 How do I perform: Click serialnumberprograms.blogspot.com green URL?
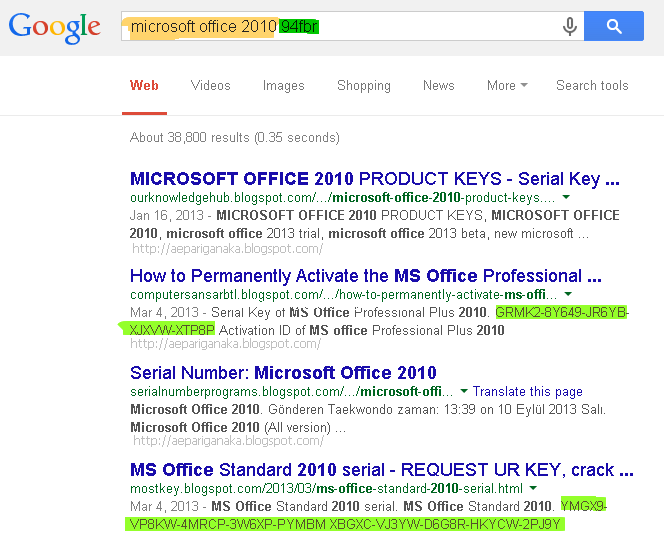tap(291, 392)
